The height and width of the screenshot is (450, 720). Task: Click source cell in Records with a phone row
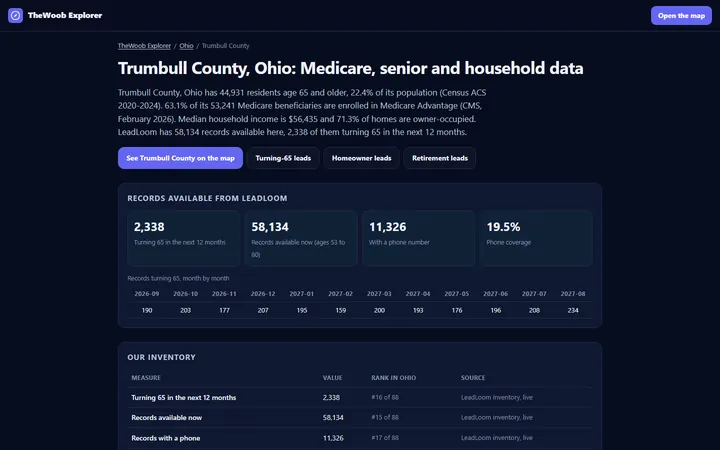pyautogui.click(x=497, y=438)
